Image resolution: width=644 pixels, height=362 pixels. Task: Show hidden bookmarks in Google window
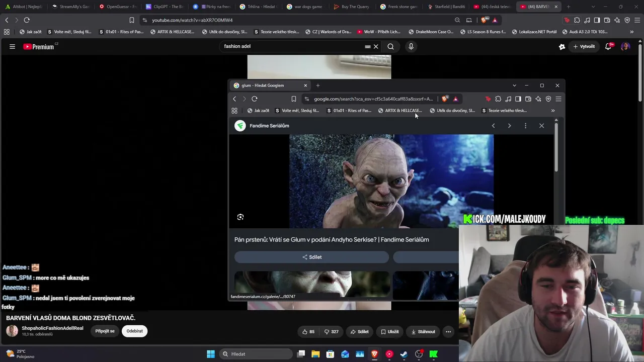[x=553, y=111]
